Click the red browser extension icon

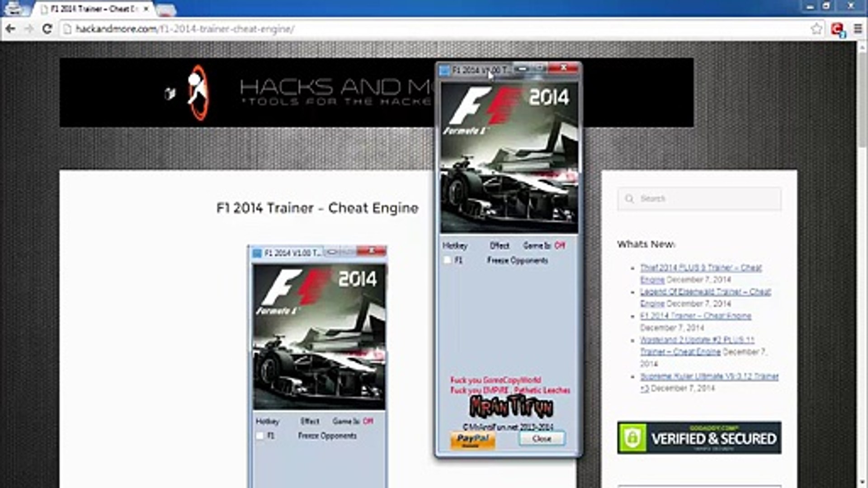point(838,29)
